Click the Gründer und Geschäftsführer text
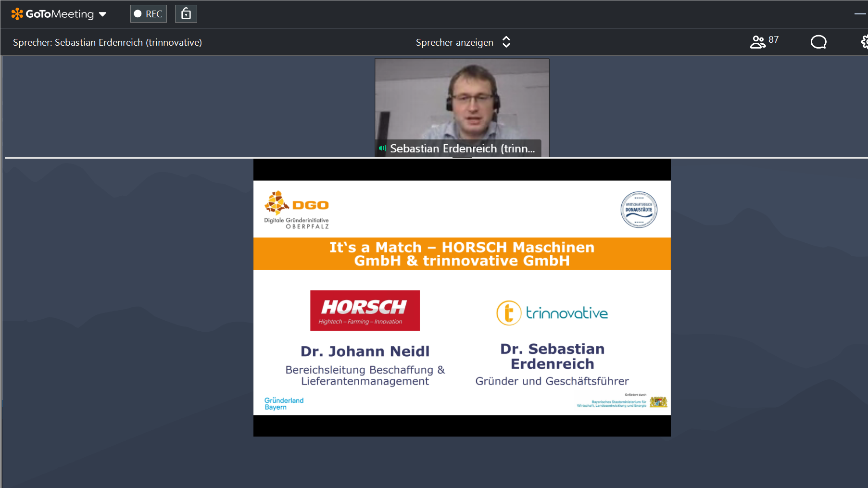This screenshot has height=488, width=868. tap(552, 381)
